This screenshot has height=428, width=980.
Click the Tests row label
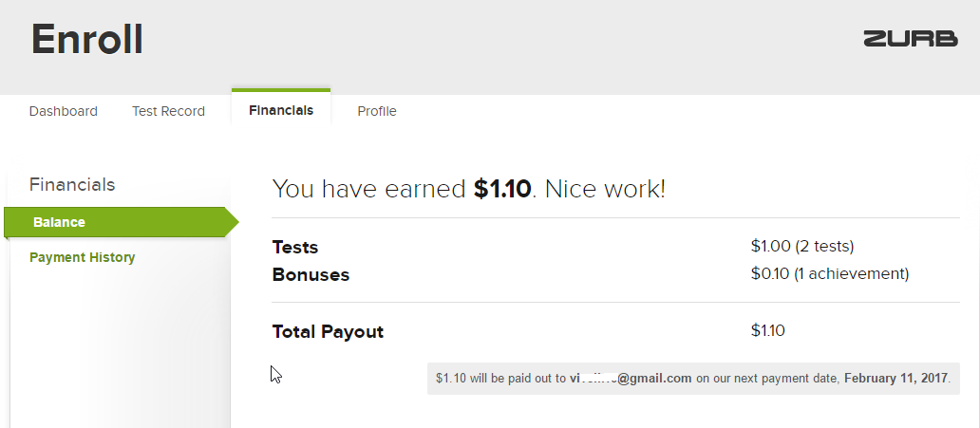[x=295, y=247]
